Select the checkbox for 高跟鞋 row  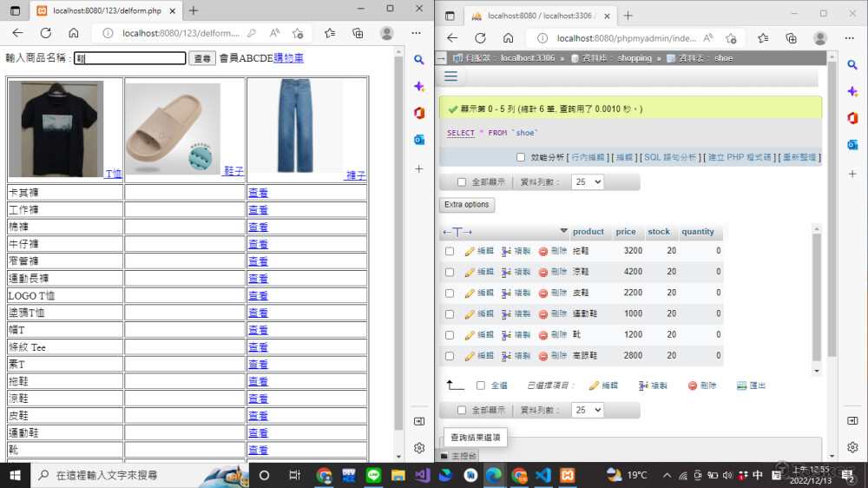click(x=450, y=356)
